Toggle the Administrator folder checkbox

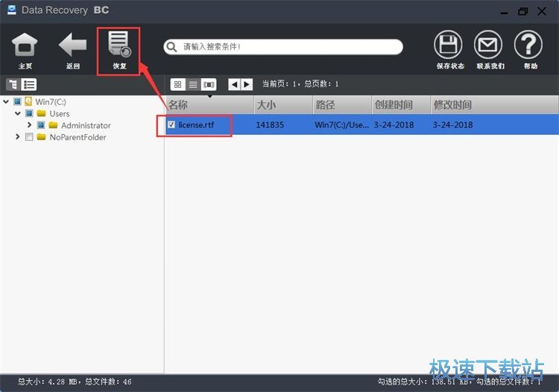[41, 125]
